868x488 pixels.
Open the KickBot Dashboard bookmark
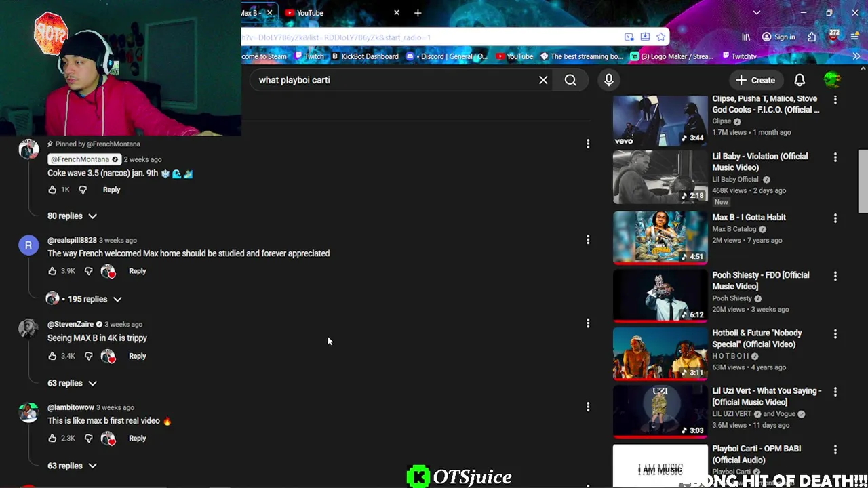pyautogui.click(x=365, y=56)
